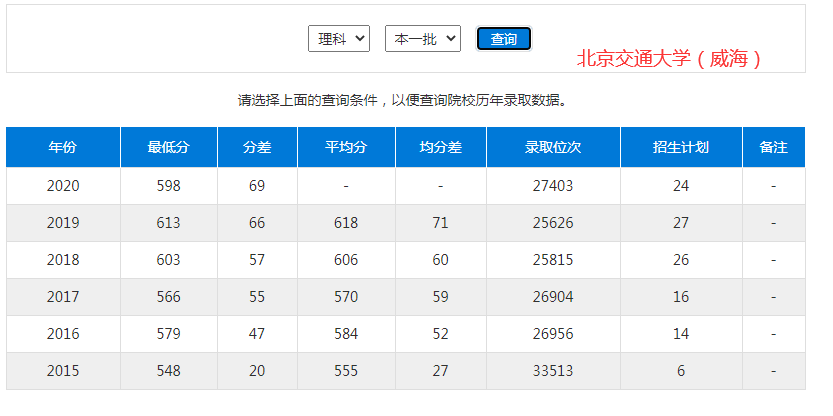Click enrollment plan 6 in 2015 row
This screenshot has height=416, width=833.
(681, 370)
